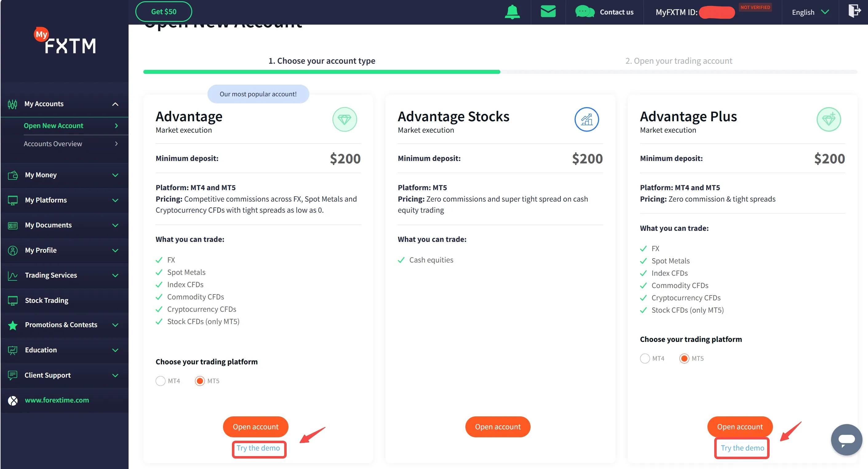This screenshot has height=469, width=868.
Task: Click the Contact us chat bubble icon
Action: (x=584, y=12)
